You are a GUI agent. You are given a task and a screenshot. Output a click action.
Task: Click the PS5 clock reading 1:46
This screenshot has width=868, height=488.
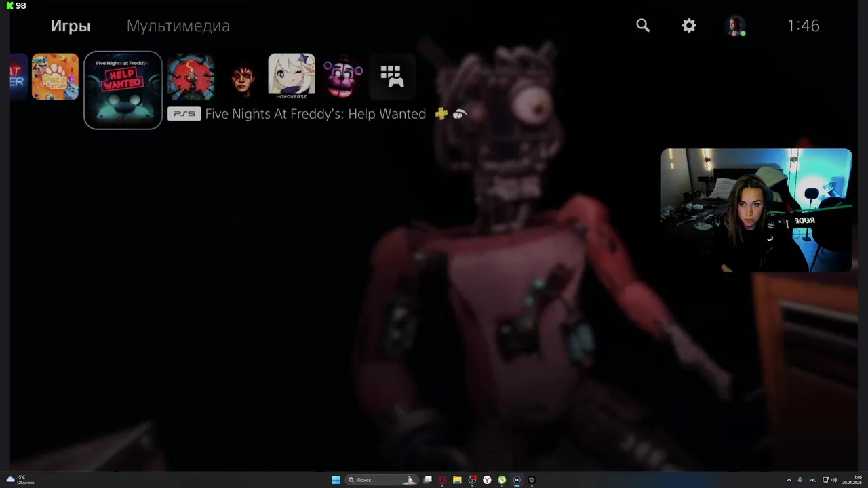click(x=804, y=26)
